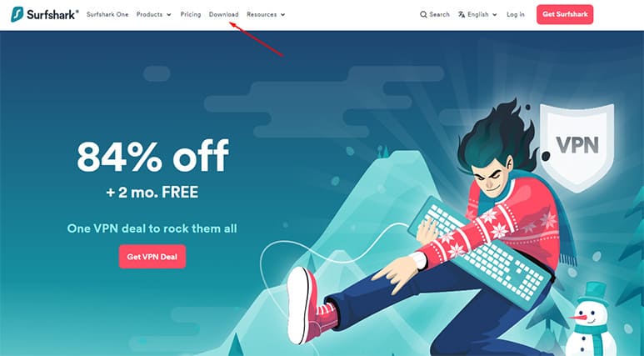Click the Surfshark shark logo icon
Screen dimensions: 644x356
(x=17, y=14)
